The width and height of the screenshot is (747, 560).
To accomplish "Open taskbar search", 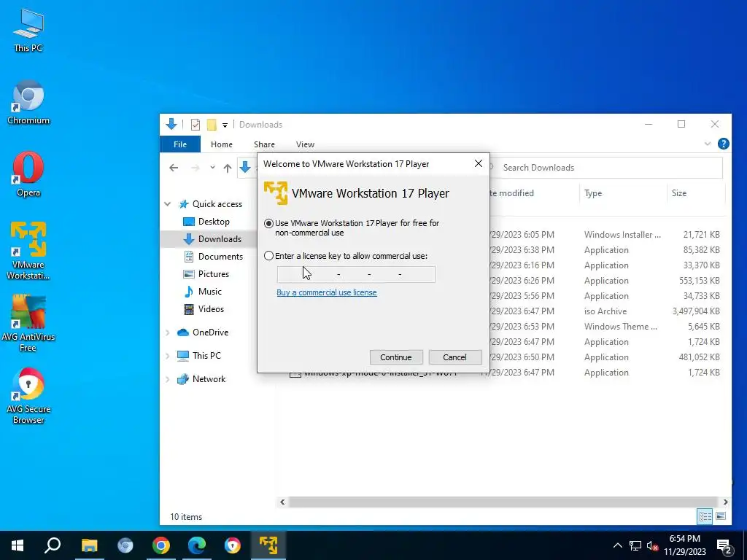I will click(x=53, y=545).
